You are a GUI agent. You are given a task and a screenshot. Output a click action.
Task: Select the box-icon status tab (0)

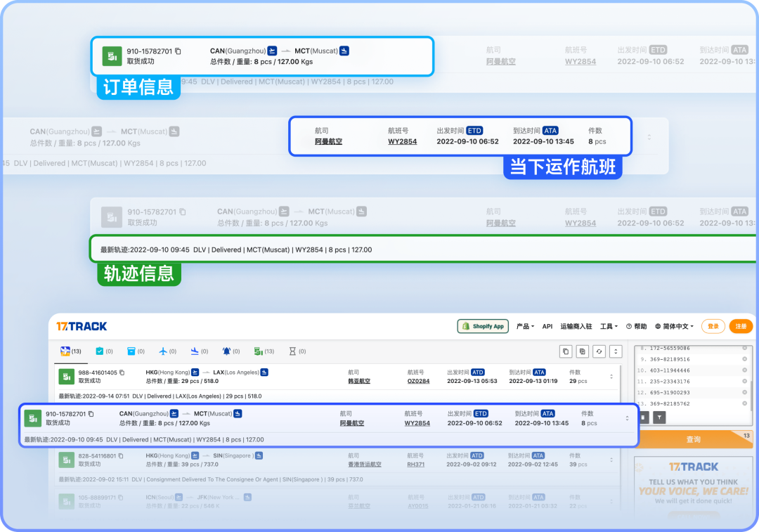tap(136, 351)
